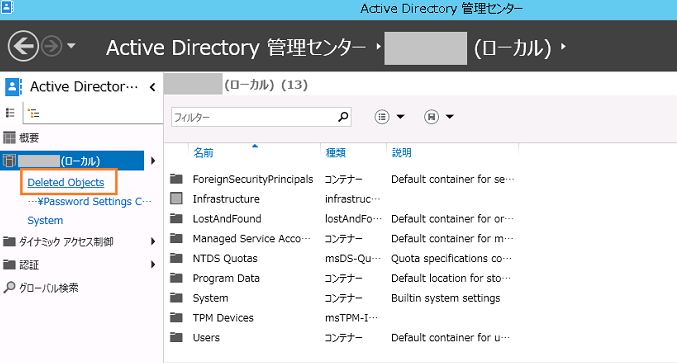This screenshot has width=677, height=363.
Task: Click Active Directory 管理センター breadcrumb title
Action: pyautogui.click(x=236, y=47)
